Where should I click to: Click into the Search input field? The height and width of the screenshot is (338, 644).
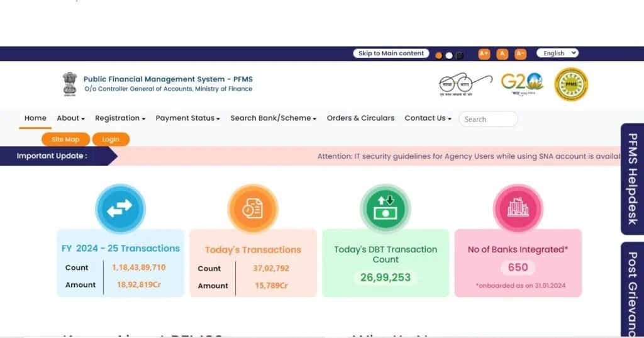click(488, 119)
